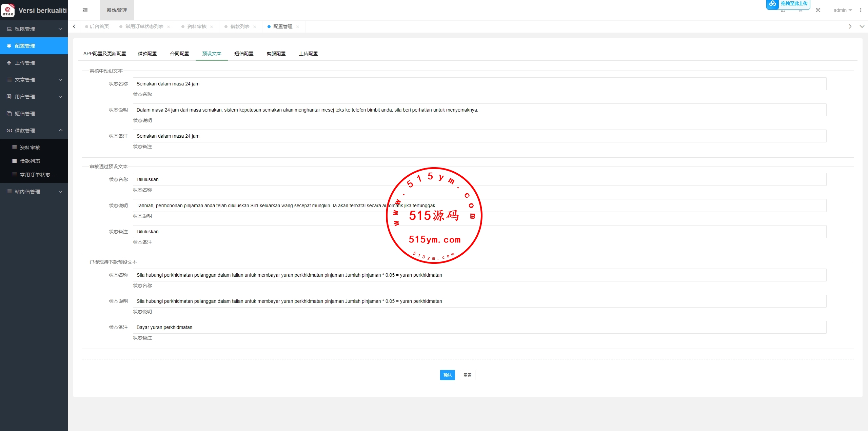Click the fullscreen expand icon in header

[x=818, y=11]
